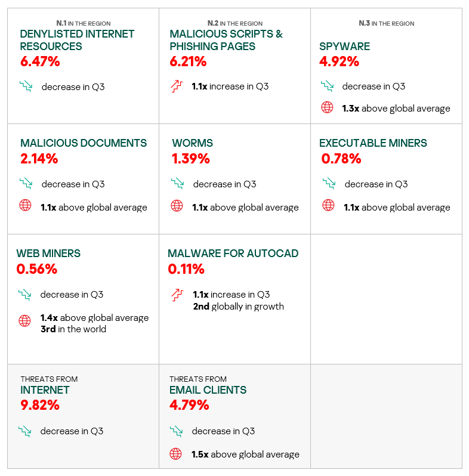Image resolution: width=469 pixels, height=476 pixels.
Task: Select the decrease arrow under Worms
Action: (x=177, y=184)
